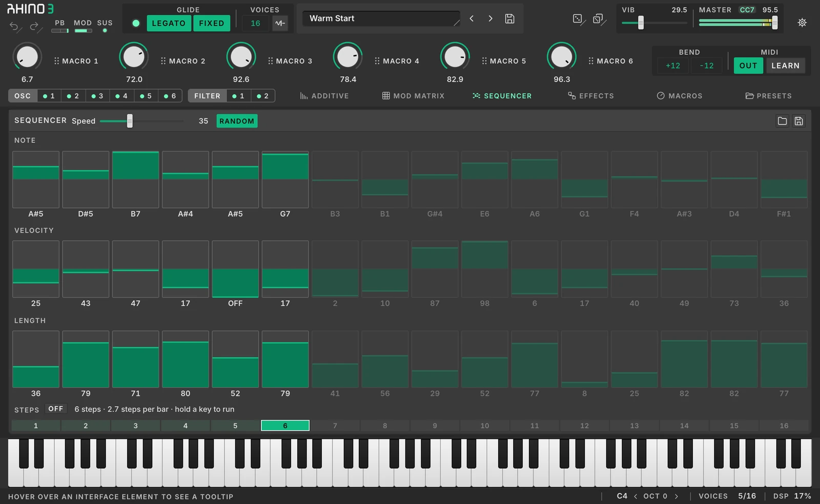
Task: Open the bend down -12 value
Action: [706, 66]
